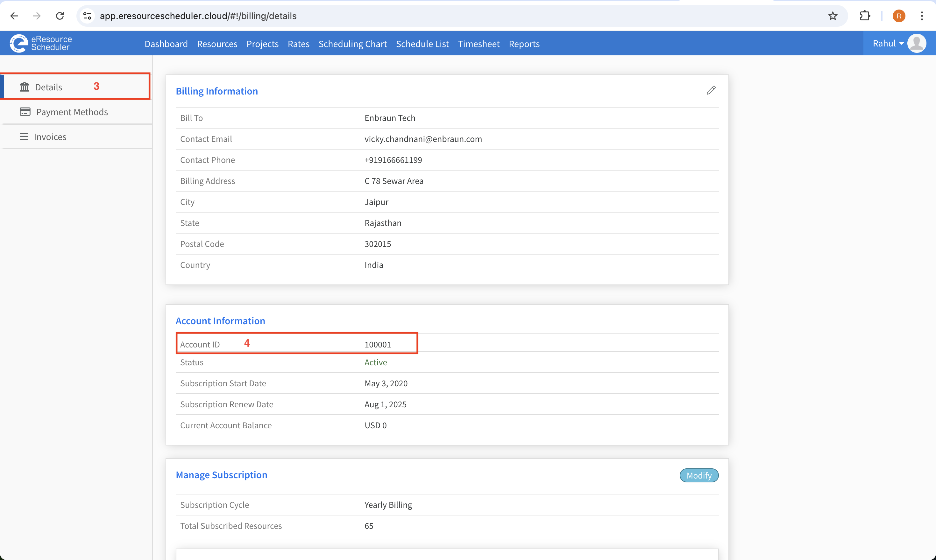Click the Modify subscription button
This screenshot has width=936, height=560.
(699, 475)
